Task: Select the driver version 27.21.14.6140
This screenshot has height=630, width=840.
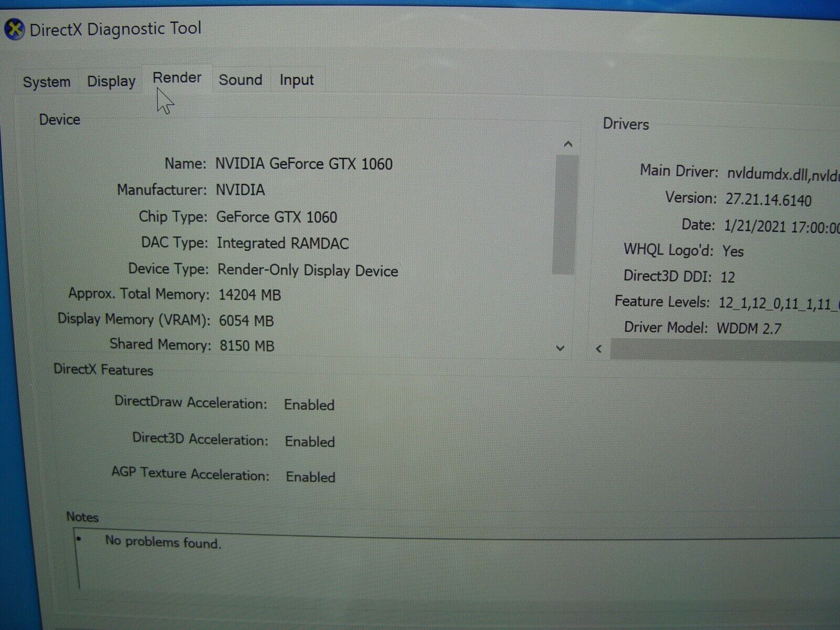Action: tap(769, 200)
